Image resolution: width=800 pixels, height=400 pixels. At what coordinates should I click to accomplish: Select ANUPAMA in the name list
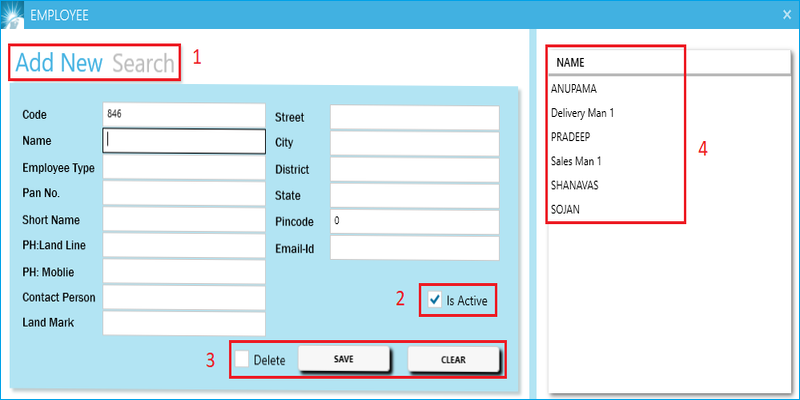[572, 88]
